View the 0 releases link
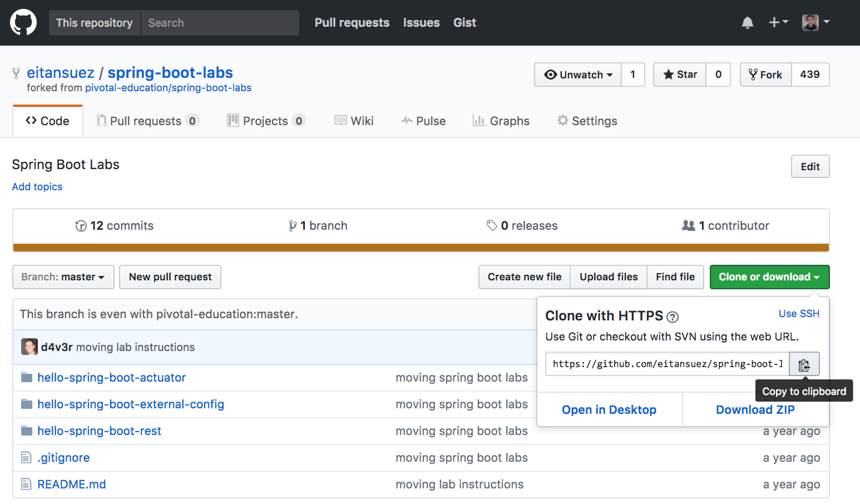860x504 pixels. (x=522, y=226)
